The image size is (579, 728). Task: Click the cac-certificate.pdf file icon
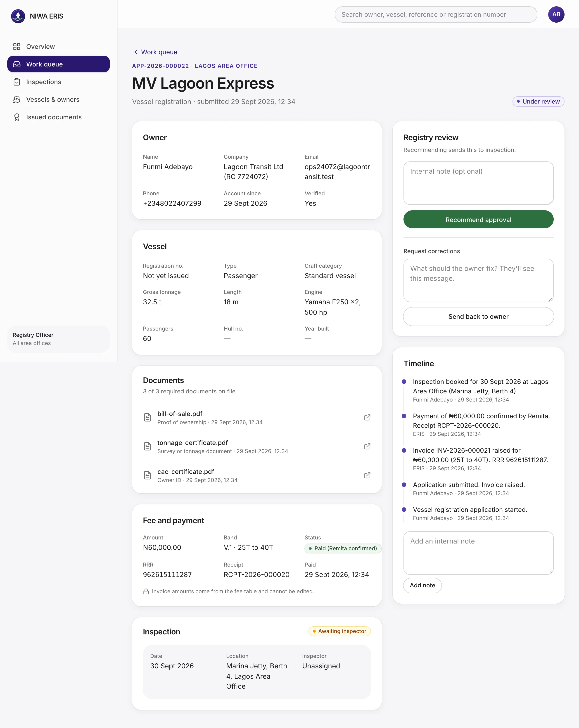[147, 475]
